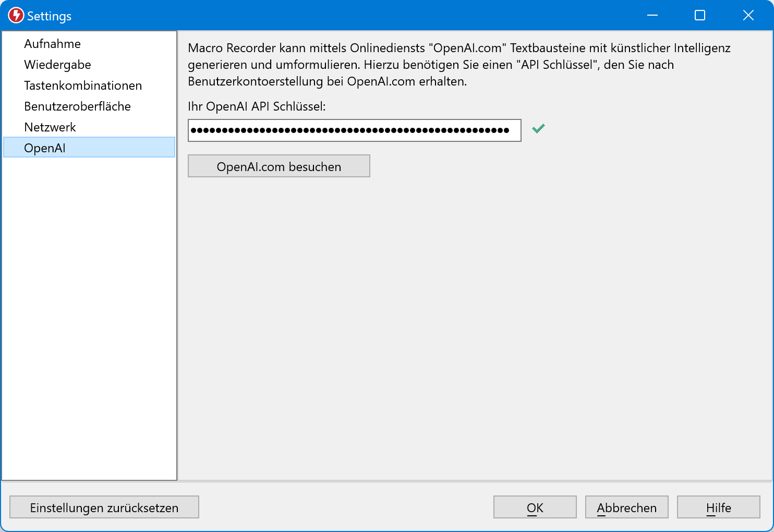Choose the OpenAI category in sidebar
The width and height of the screenshot is (774, 532).
point(89,148)
